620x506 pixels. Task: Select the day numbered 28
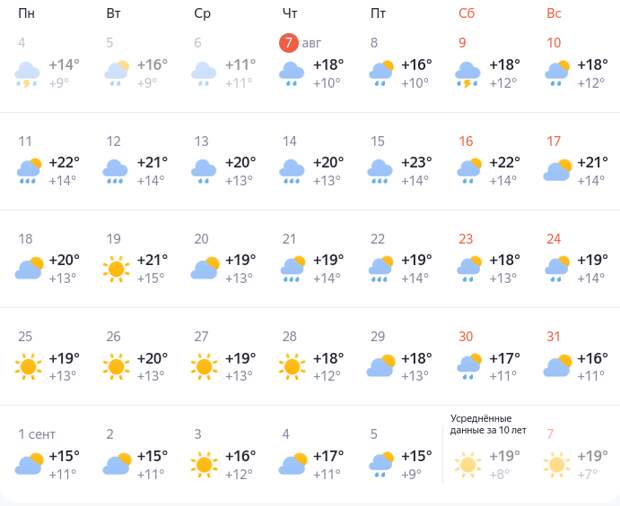(x=290, y=337)
